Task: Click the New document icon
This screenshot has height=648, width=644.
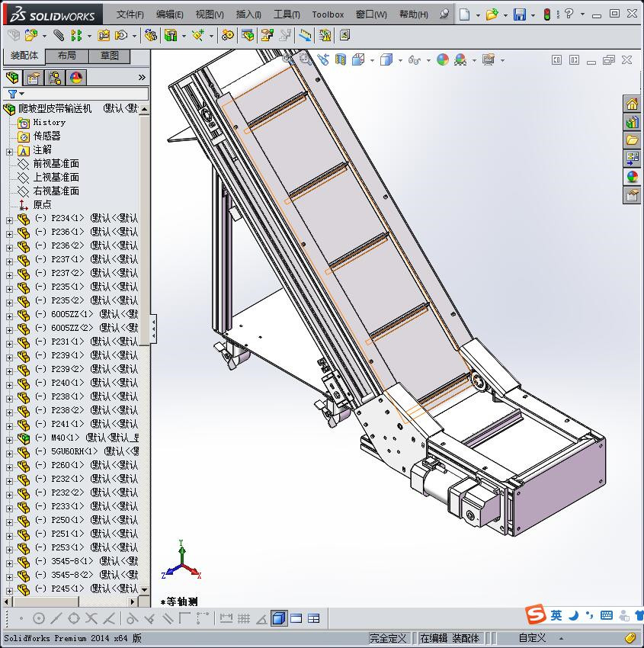Action: point(464,14)
